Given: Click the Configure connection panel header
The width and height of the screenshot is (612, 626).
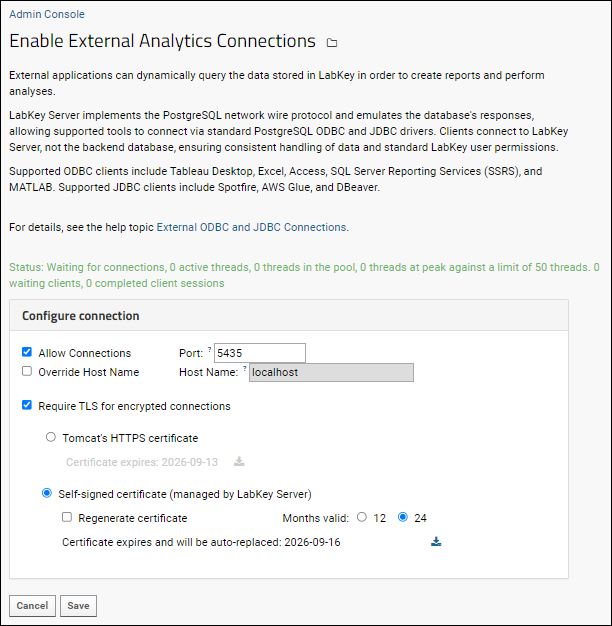Looking at the screenshot, I should [289, 315].
